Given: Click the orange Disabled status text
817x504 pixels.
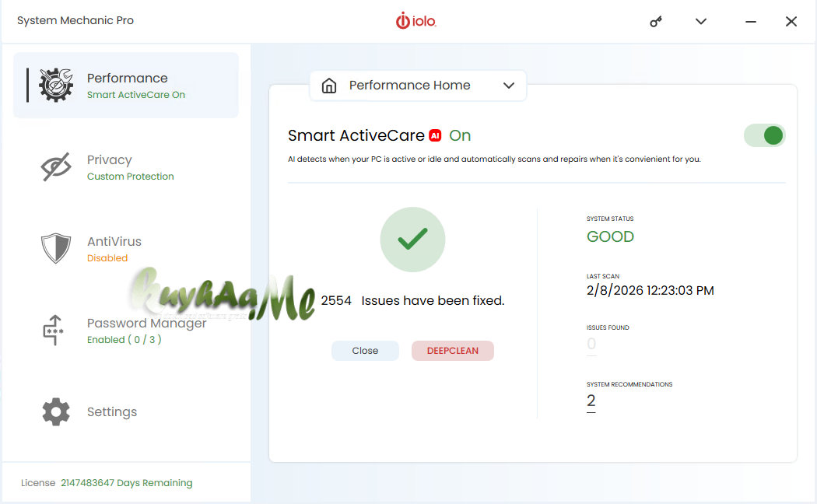Looking at the screenshot, I should pos(107,258).
